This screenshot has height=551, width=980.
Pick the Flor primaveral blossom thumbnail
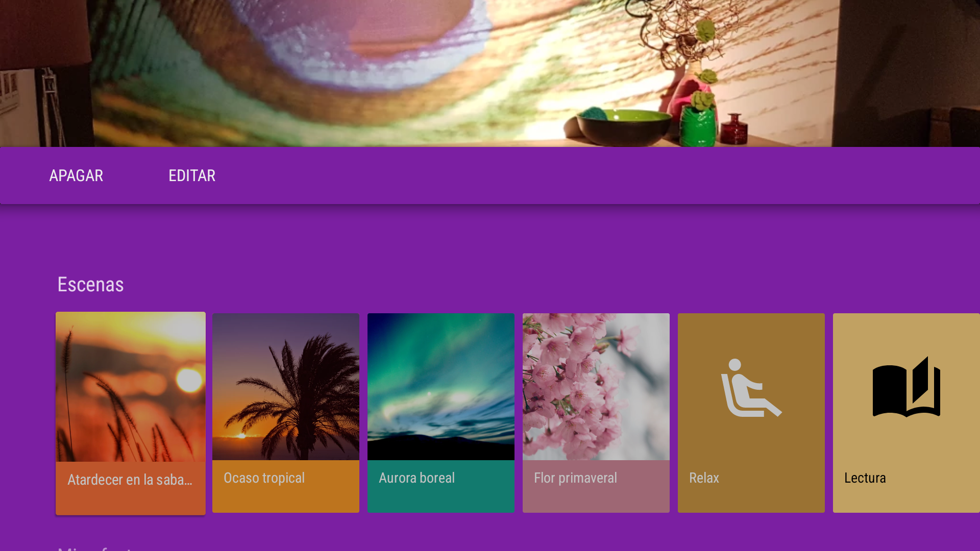(596, 387)
